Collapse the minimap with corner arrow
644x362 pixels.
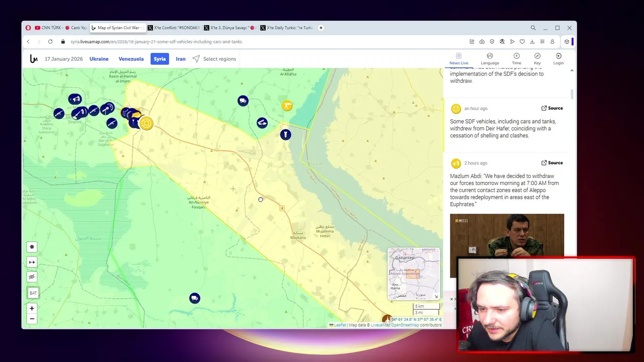(436, 296)
